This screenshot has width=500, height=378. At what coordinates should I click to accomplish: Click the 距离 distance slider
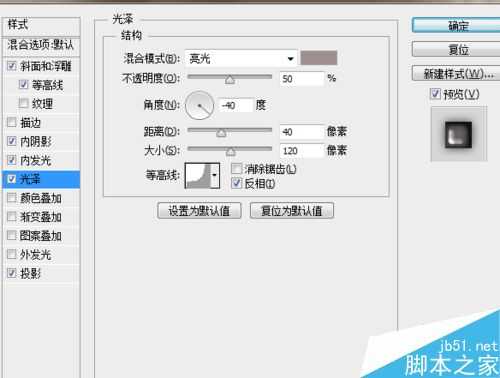230,131
